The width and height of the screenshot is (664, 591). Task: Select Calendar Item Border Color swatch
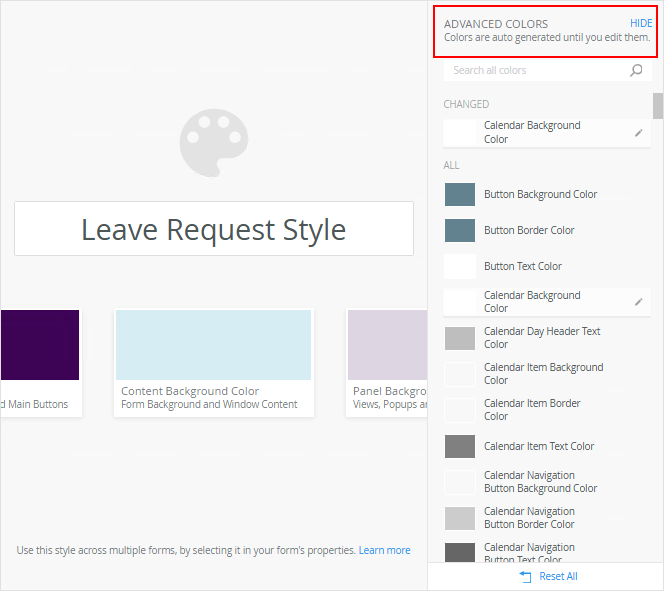[x=460, y=410]
